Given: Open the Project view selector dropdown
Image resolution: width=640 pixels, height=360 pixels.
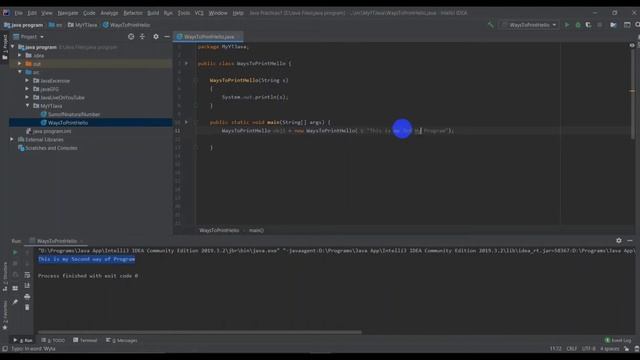Looking at the screenshot, I should pos(29,37).
